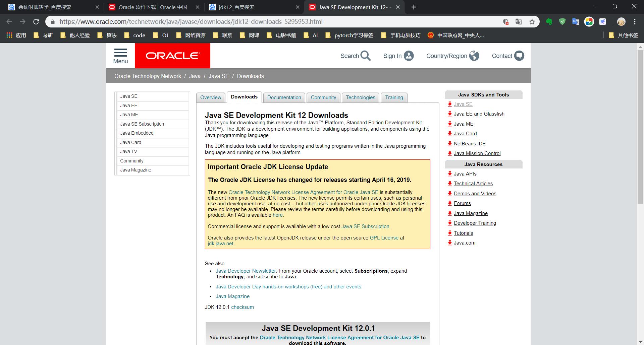The width and height of the screenshot is (644, 345).
Task: Click red arrow icon beside Tutorials
Action: [x=450, y=233]
